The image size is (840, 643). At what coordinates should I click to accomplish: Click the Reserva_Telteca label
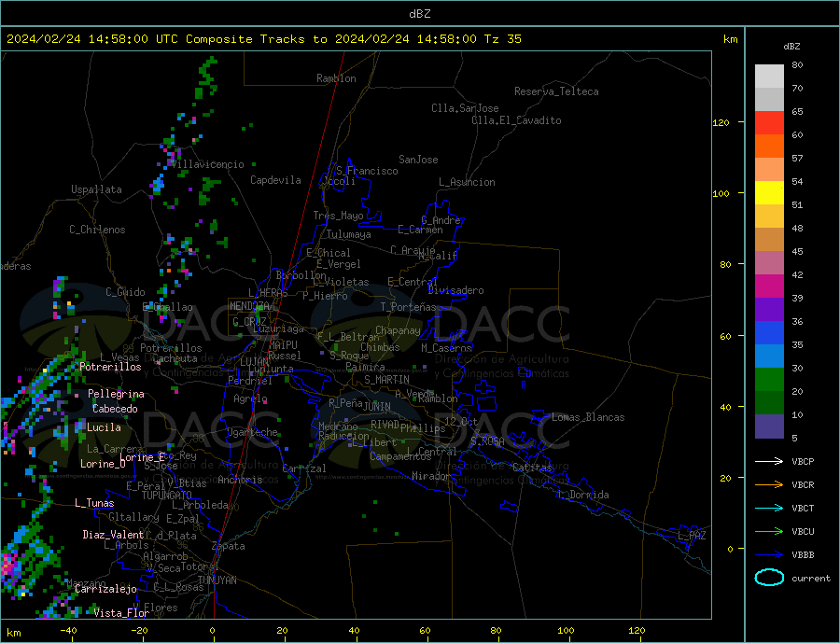pyautogui.click(x=556, y=91)
